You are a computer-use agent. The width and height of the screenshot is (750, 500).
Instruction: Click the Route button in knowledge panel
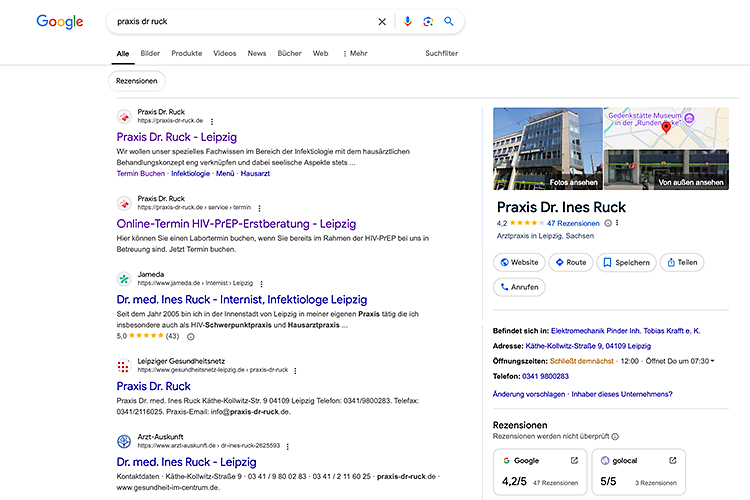(569, 263)
